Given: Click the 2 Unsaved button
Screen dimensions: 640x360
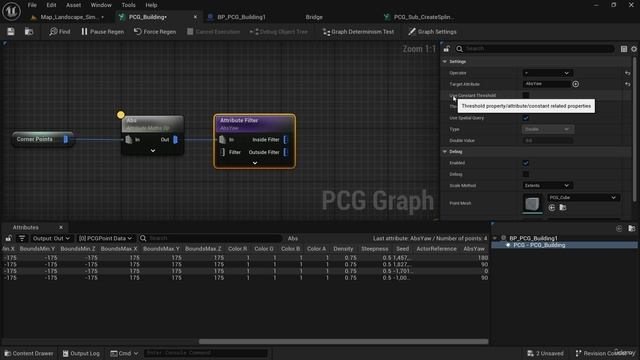Looking at the screenshot, I should coord(545,353).
